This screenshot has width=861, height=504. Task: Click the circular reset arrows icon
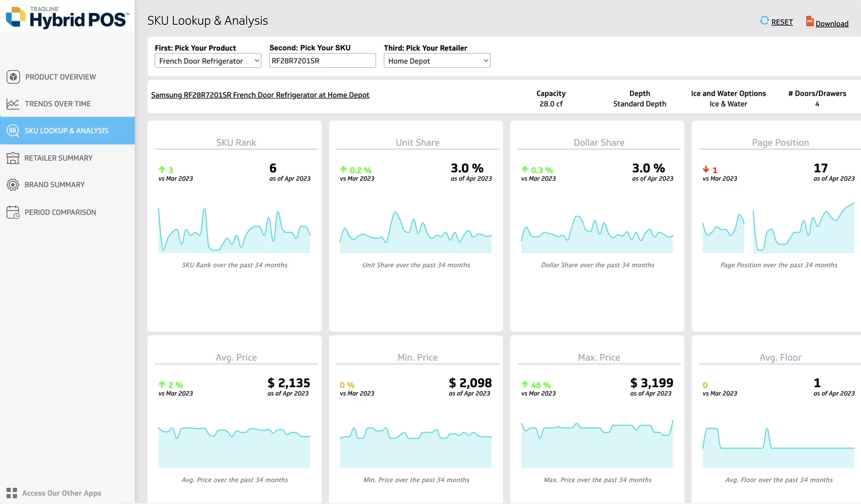764,20
